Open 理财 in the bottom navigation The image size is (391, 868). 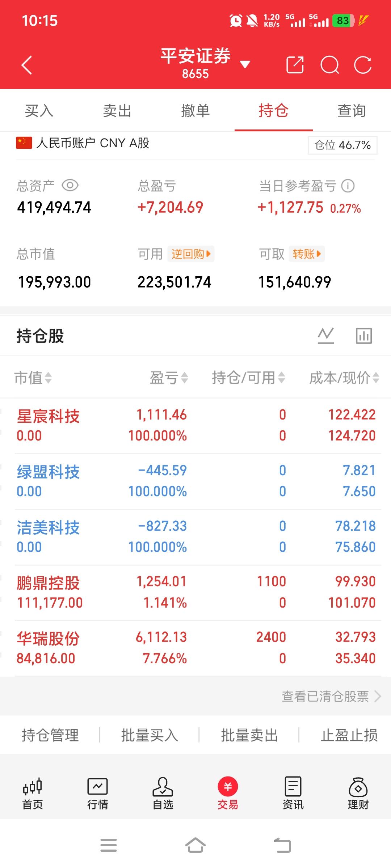(358, 794)
